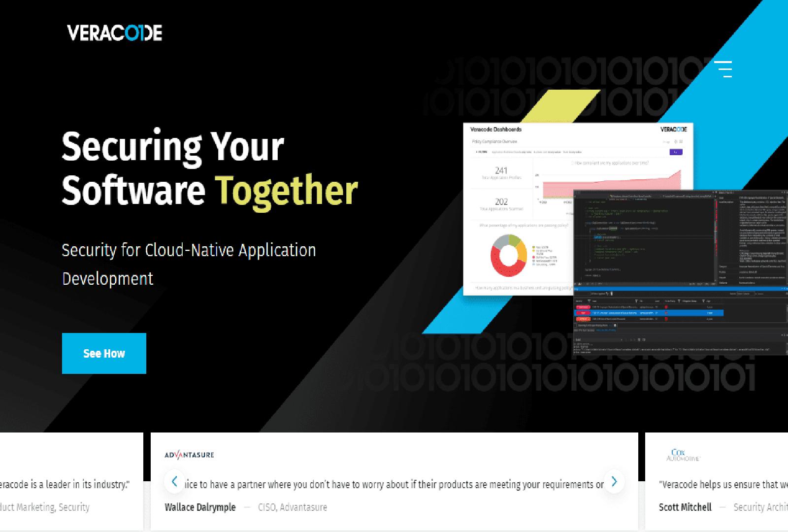
Task: Click the export icon atop the dashboard
Action: (681, 142)
